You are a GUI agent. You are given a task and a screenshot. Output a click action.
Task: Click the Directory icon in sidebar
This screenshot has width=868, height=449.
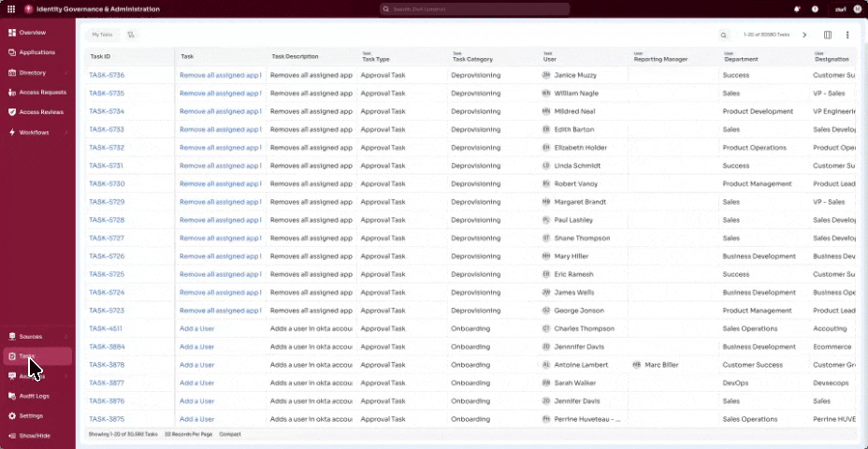[x=11, y=73]
